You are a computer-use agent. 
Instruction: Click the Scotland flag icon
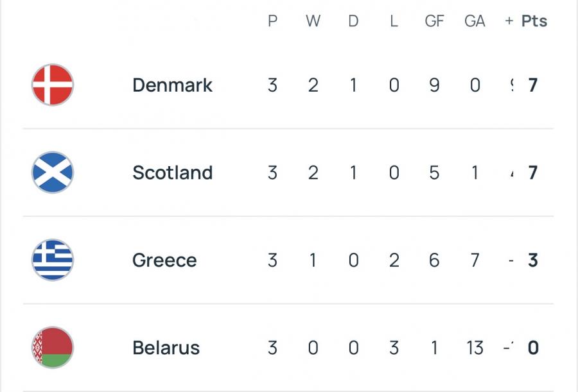click(x=53, y=173)
